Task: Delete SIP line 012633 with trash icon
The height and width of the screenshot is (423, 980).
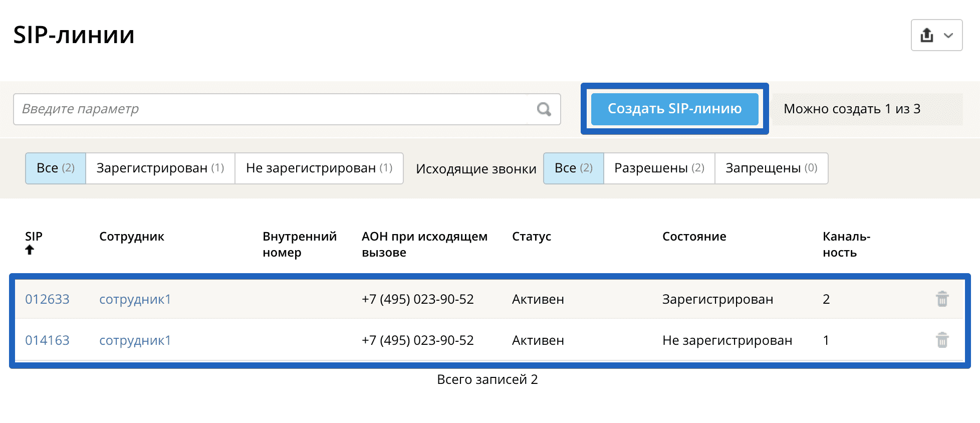Action: click(942, 299)
